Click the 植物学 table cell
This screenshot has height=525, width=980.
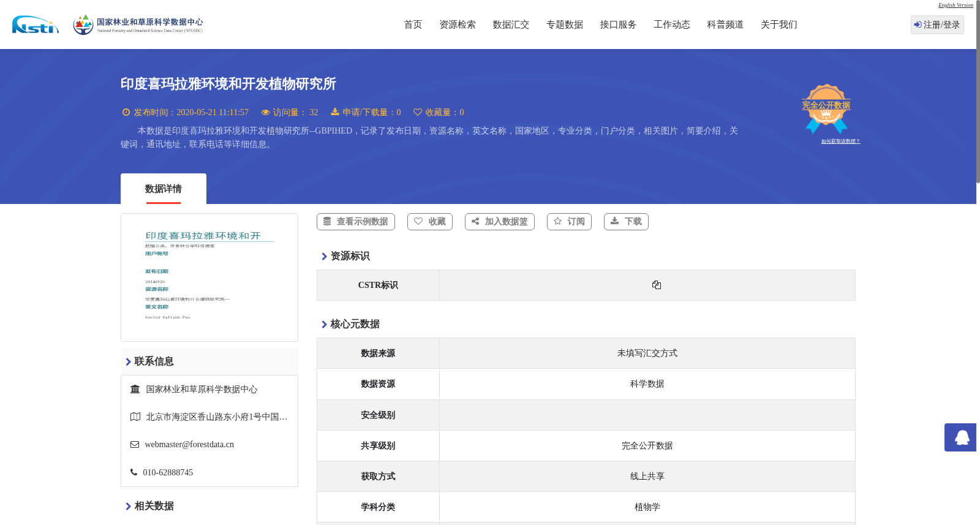pos(647,507)
